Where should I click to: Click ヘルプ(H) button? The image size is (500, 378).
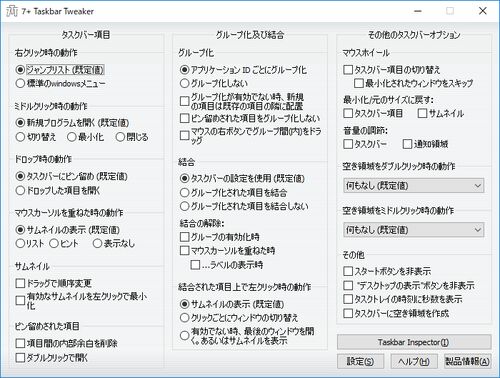point(414,361)
